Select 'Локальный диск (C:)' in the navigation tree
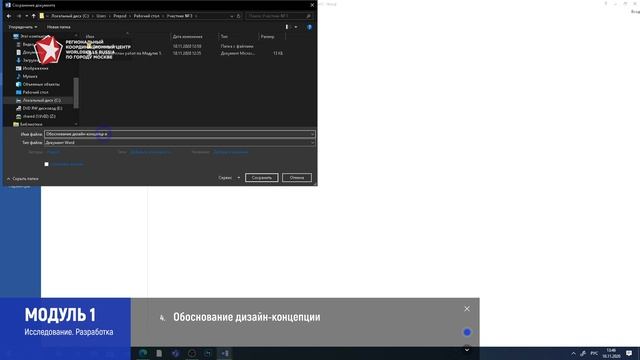This screenshot has height=360, width=640. [38, 100]
